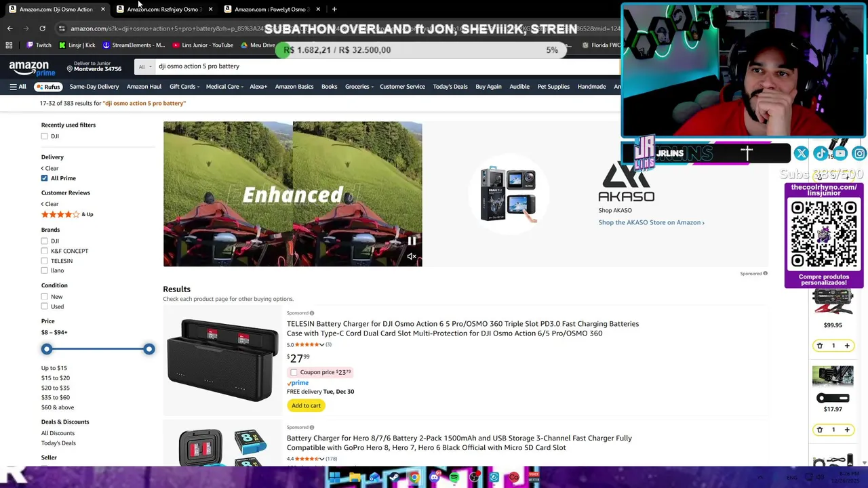
Task: Expand TELESIN charger rating breakdown arrow
Action: [x=321, y=345]
